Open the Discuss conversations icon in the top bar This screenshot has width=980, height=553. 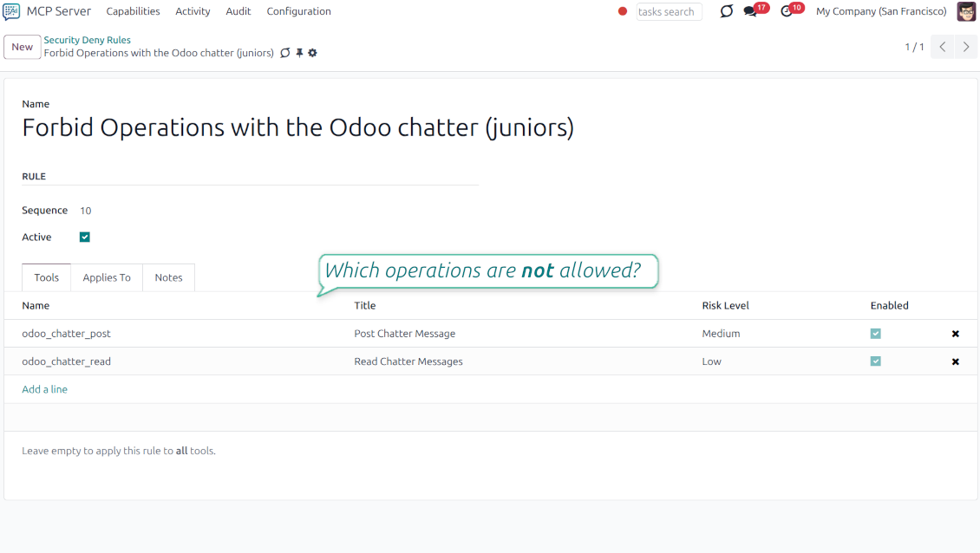click(x=726, y=11)
